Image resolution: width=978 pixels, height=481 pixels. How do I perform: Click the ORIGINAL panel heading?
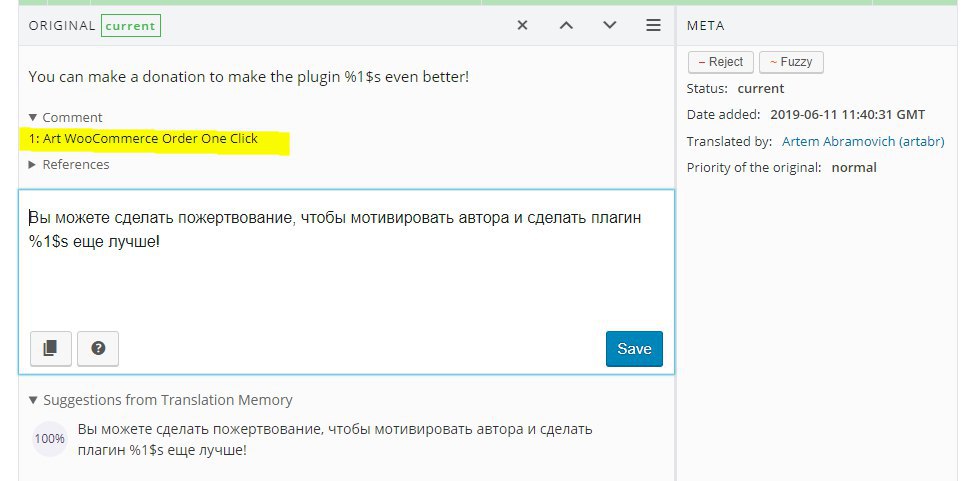62,26
